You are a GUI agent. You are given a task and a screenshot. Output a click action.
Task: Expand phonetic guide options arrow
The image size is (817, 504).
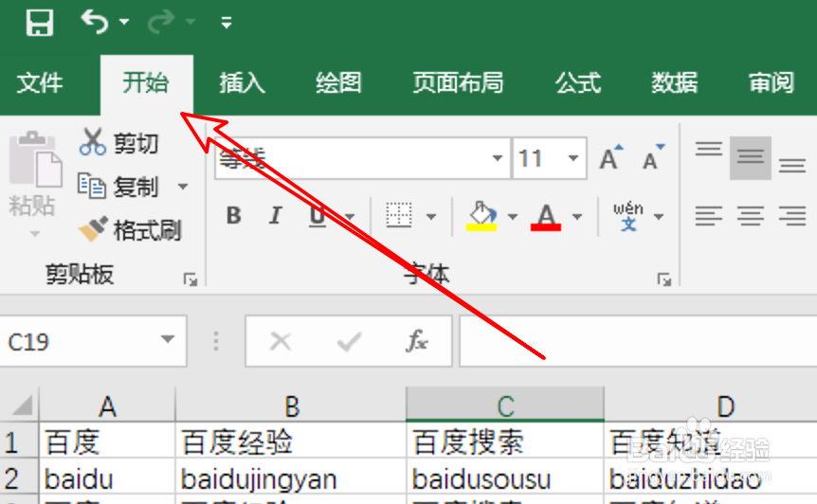pyautogui.click(x=659, y=217)
